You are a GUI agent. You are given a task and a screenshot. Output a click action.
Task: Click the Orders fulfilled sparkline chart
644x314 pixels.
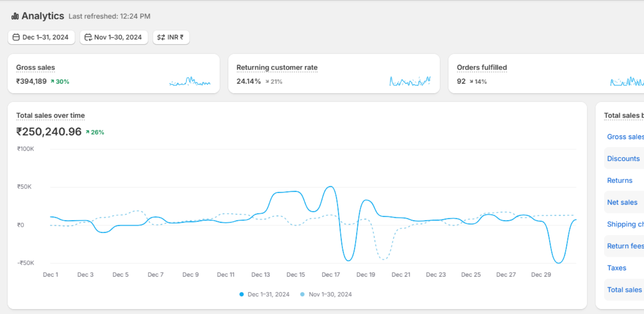(627, 82)
